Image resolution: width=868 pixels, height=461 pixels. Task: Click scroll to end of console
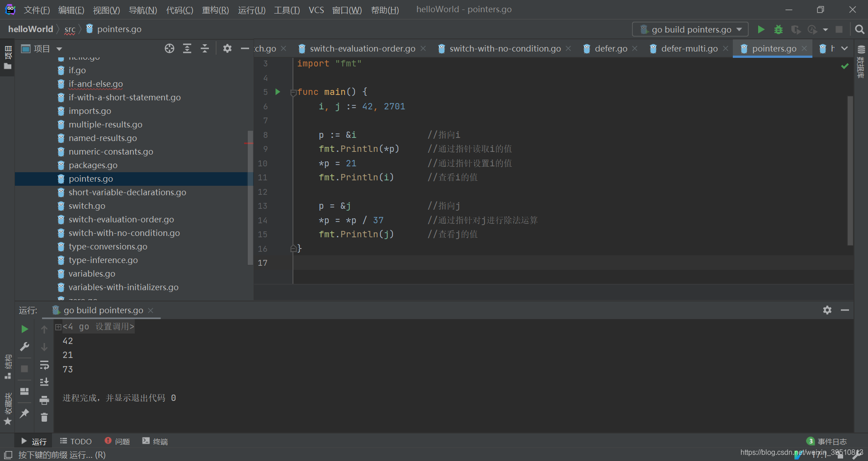pos(44,382)
